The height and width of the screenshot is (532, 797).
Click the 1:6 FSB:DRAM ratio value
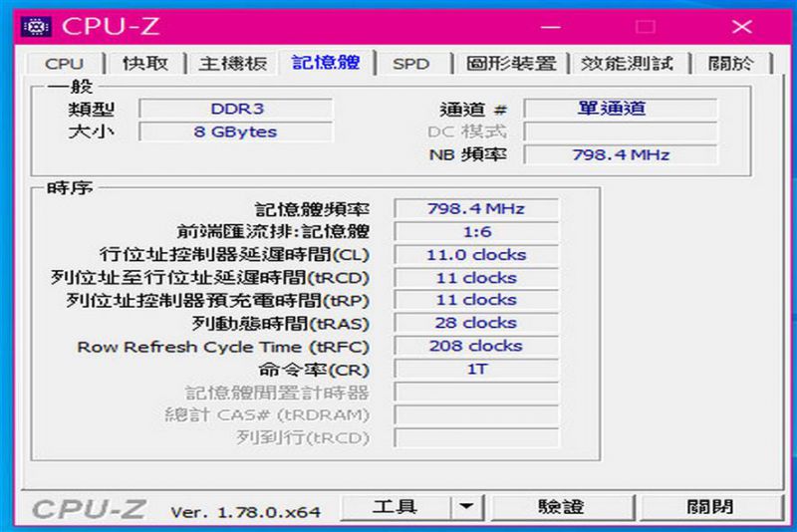click(476, 232)
